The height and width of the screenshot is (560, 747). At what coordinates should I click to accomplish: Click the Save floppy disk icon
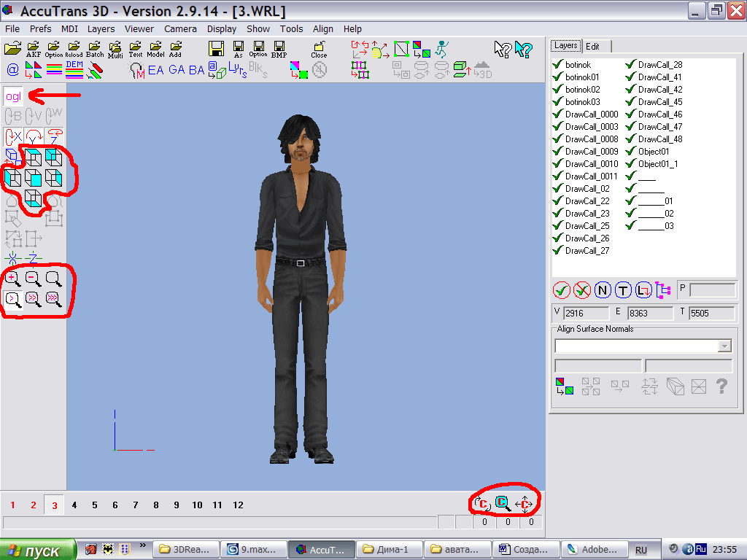point(216,49)
